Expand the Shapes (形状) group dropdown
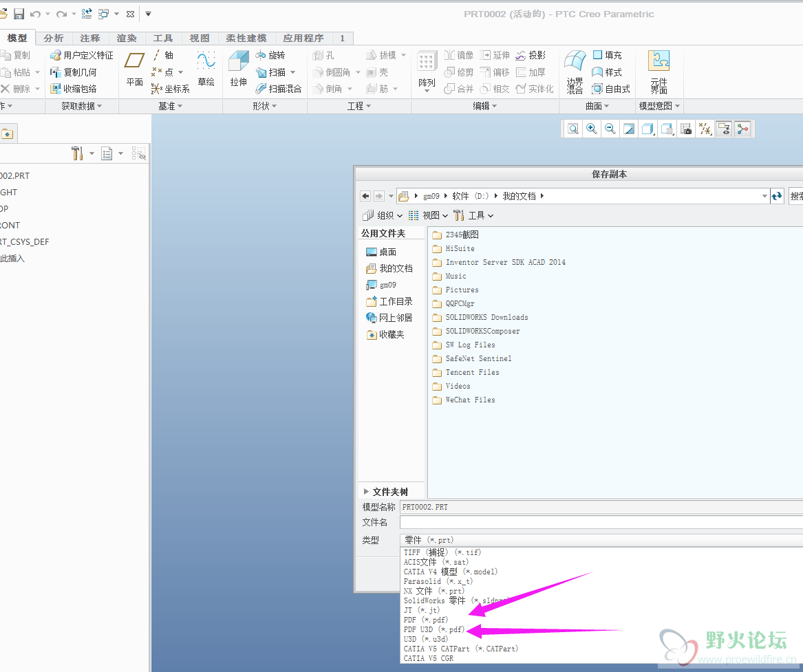The image size is (803, 672). 265,106
